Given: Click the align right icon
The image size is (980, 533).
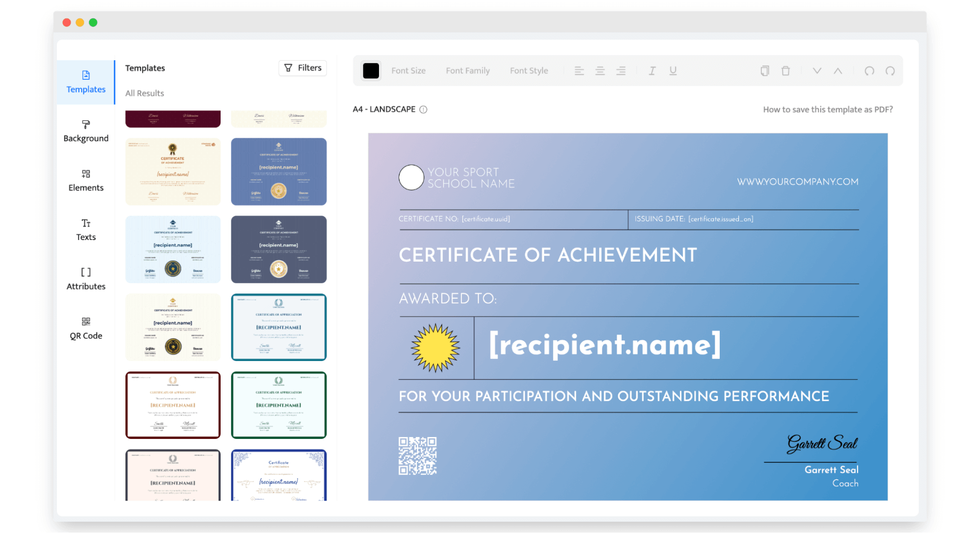Looking at the screenshot, I should (621, 71).
